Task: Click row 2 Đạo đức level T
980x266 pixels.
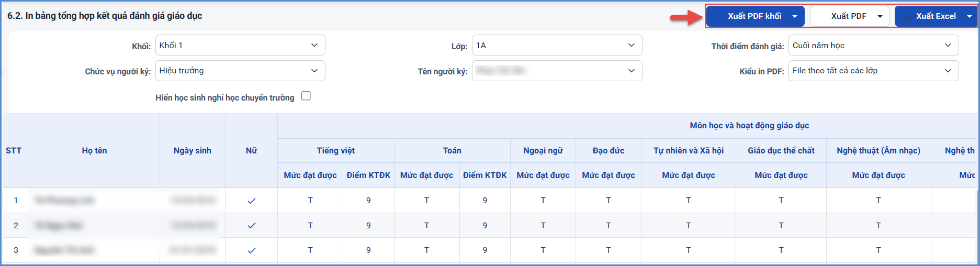Action: [609, 226]
